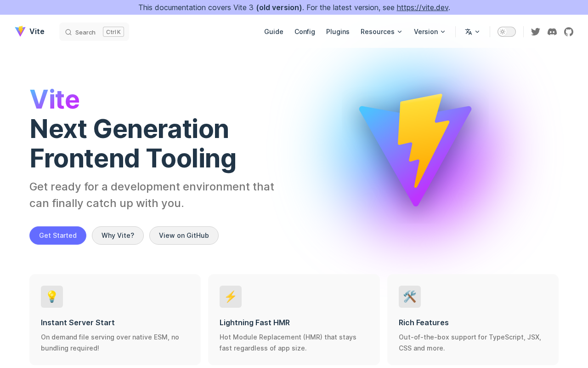Toggle dark mode appearance switch
Image resolution: width=588 pixels, height=368 pixels.
[507, 32]
